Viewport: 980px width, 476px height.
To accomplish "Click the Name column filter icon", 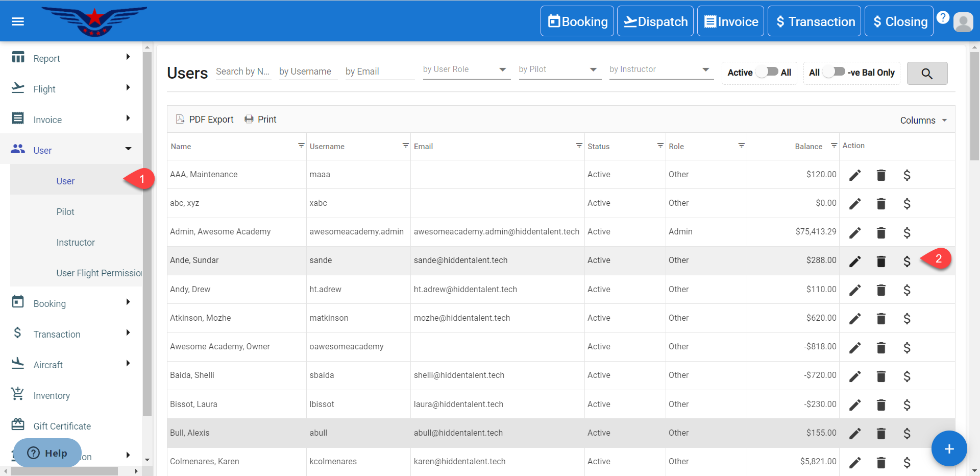I will (x=301, y=146).
